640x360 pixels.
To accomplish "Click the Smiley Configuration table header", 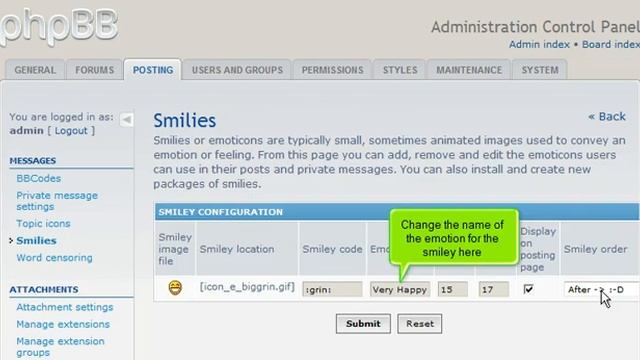I will click(397, 212).
